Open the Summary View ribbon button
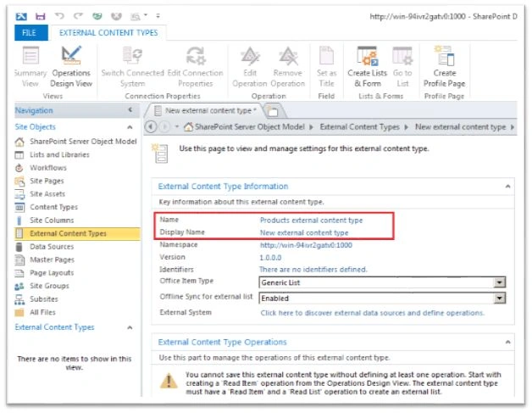This screenshot has height=413, width=532. (x=30, y=66)
